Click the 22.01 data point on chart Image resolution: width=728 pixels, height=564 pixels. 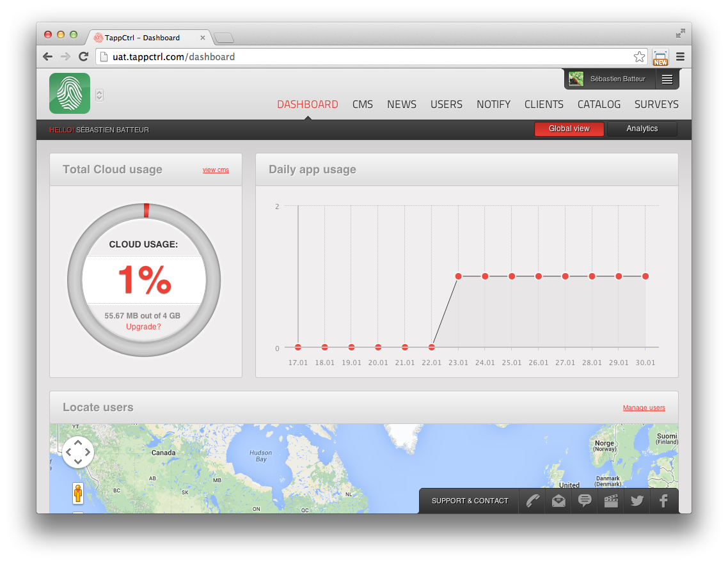point(432,347)
